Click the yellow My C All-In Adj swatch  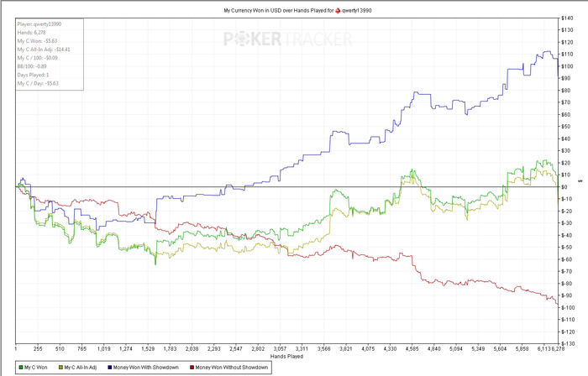[60, 368]
